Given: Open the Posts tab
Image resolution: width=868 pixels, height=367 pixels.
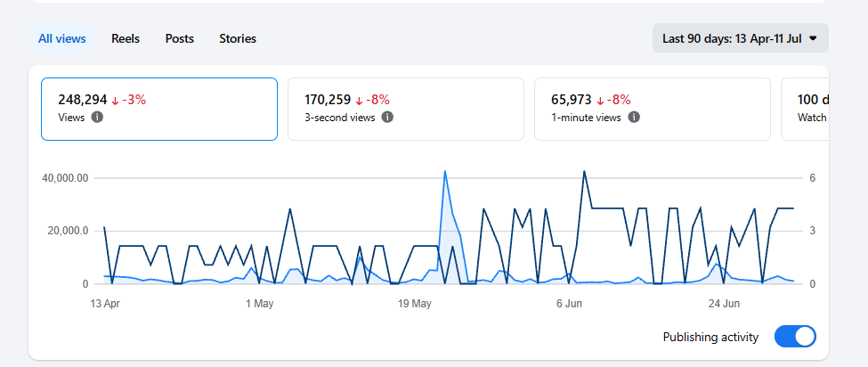Looking at the screenshot, I should click(x=179, y=38).
